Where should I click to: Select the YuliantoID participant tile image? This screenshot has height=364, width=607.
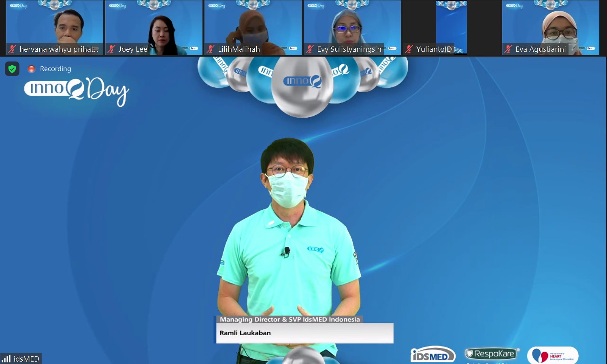451,24
